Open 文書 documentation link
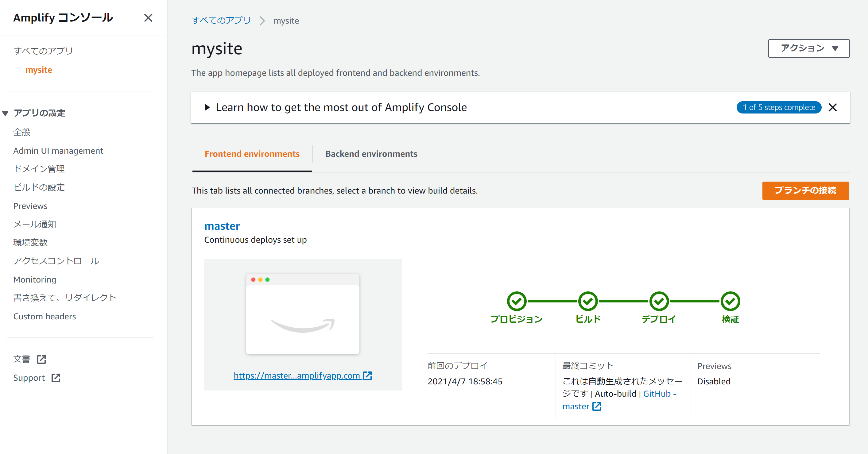868x454 pixels. (x=22, y=359)
